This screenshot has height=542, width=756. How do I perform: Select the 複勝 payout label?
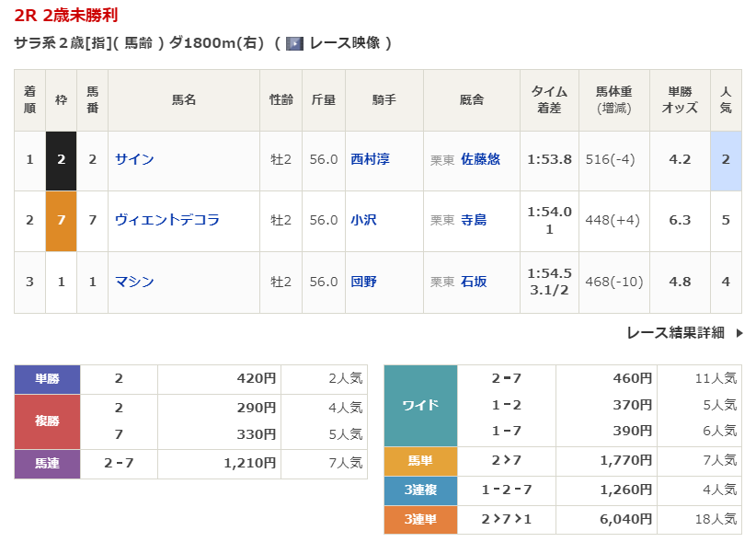click(x=48, y=421)
